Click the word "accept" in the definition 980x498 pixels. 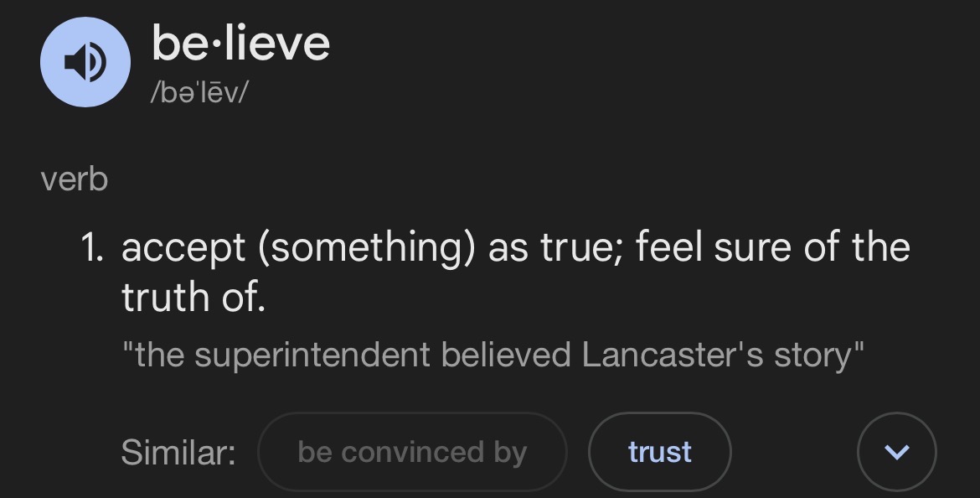[183, 248]
